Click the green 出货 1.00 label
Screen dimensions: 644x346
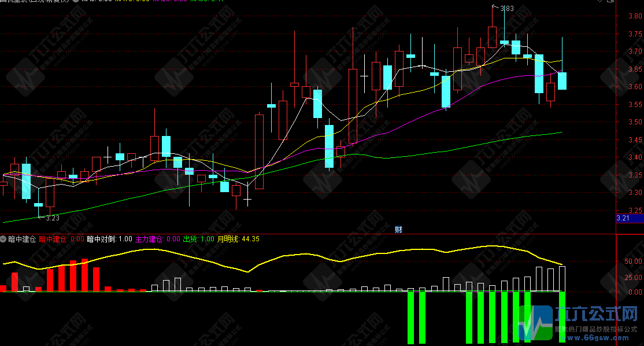click(x=199, y=239)
